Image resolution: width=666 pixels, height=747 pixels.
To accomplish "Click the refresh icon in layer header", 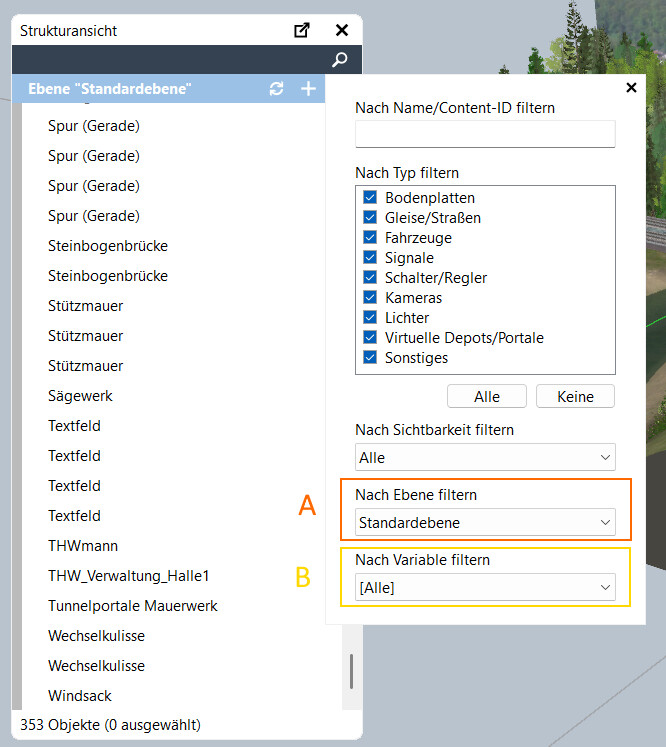I will click(277, 89).
